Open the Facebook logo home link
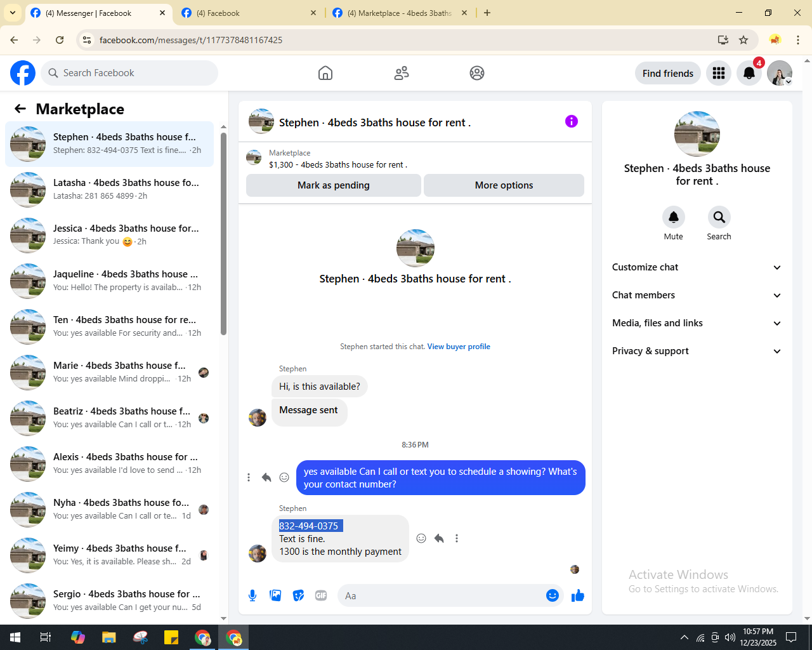Image resolution: width=812 pixels, height=650 pixels. 23,73
